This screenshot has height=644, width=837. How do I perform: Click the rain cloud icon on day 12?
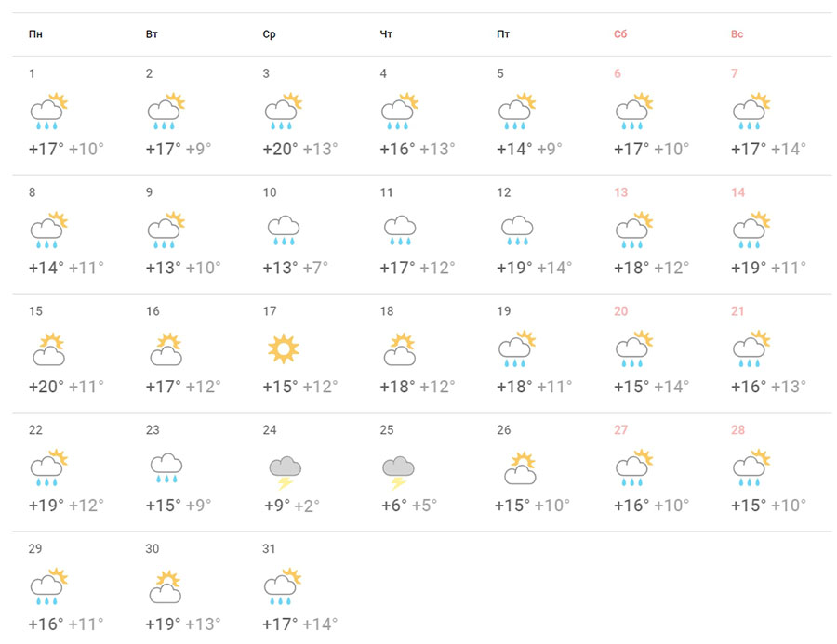[516, 230]
